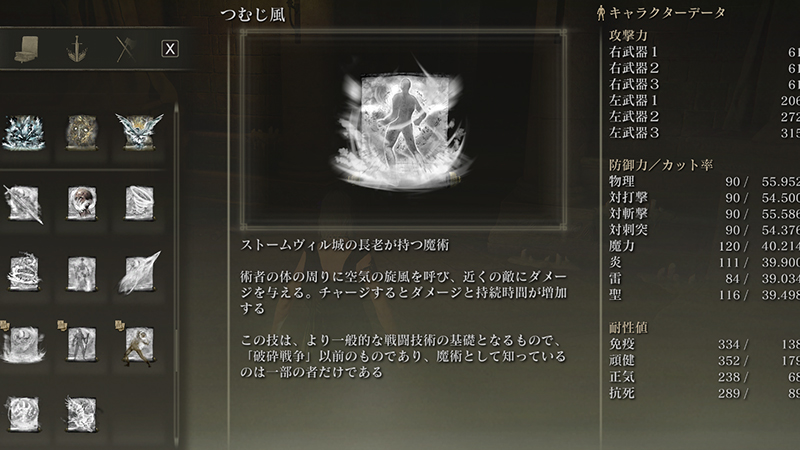Screen dimensions: 800x450
Task: Switch to the crossed axes category tab
Action: click(125, 49)
